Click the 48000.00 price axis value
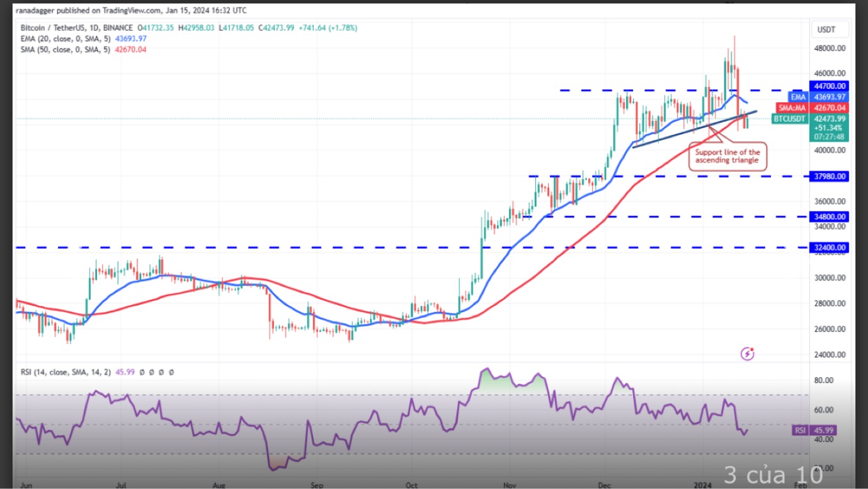 [x=830, y=49]
